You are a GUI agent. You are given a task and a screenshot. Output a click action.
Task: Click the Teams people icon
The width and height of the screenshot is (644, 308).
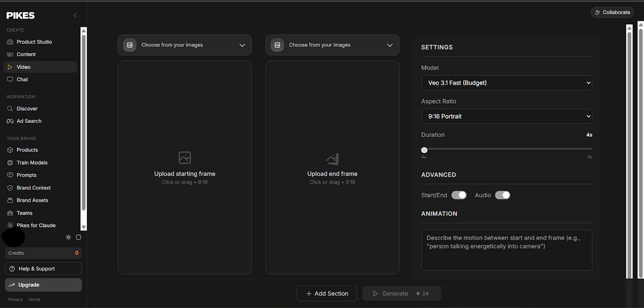[10, 213]
